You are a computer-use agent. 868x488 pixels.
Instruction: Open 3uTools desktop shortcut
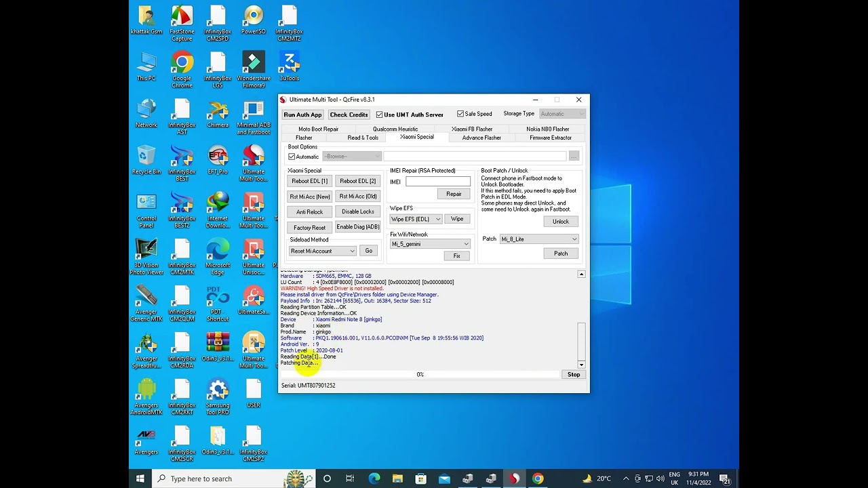pyautogui.click(x=290, y=67)
